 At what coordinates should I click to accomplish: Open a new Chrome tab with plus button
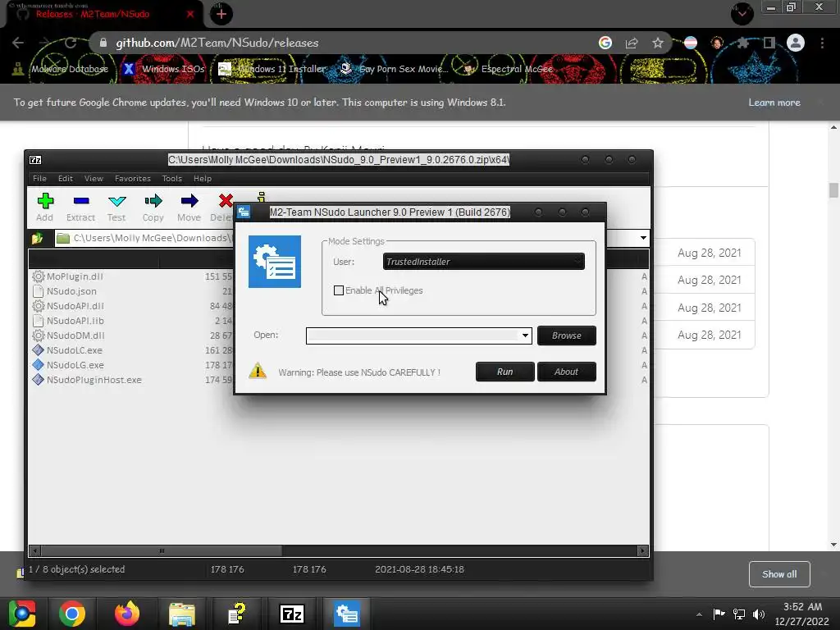221,14
